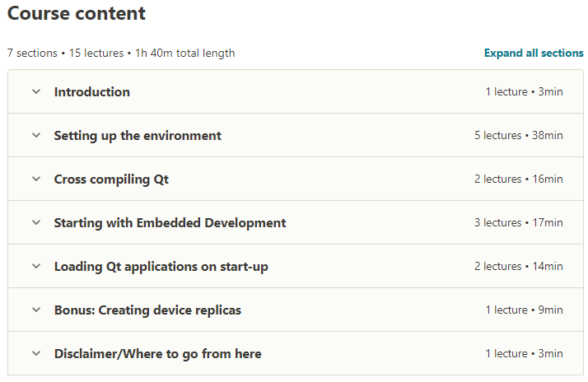Click the Cross compiling Qt chevron
The image size is (588, 382).
[x=36, y=179]
